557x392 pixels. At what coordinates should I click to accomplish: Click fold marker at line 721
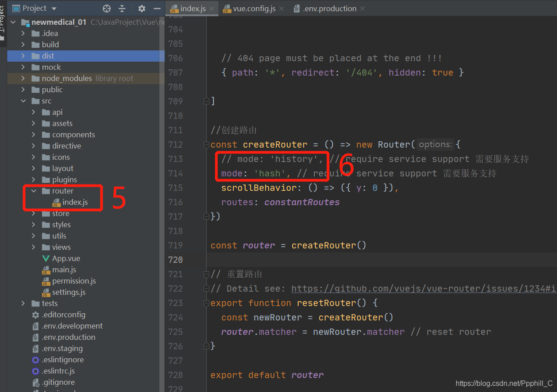(x=206, y=274)
